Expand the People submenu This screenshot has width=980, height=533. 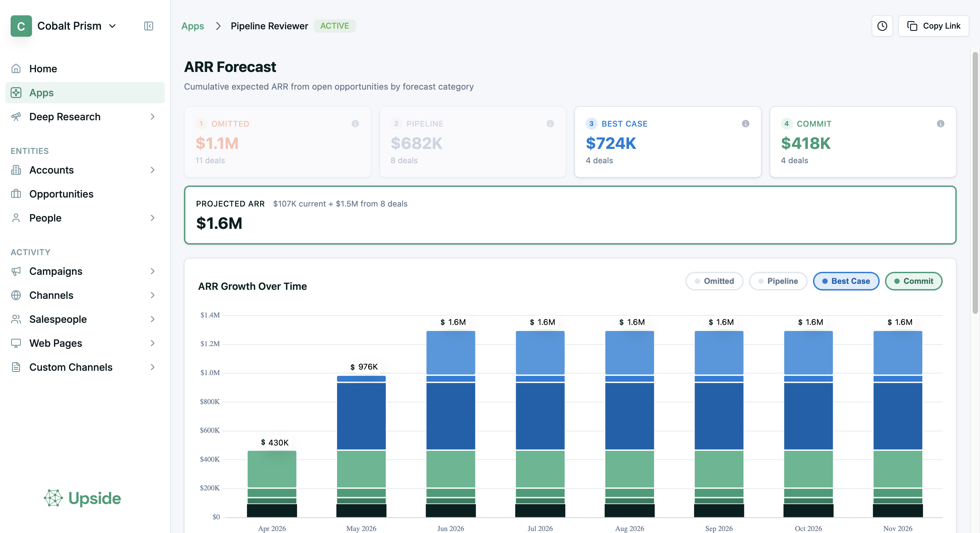click(153, 218)
